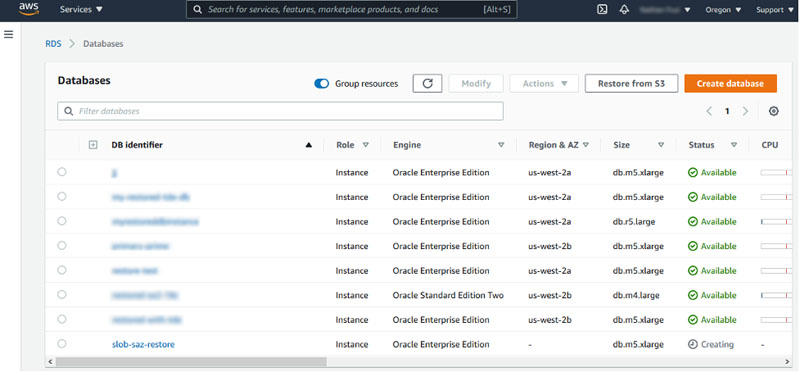Select radio for the db.r5.large instance

(x=62, y=221)
